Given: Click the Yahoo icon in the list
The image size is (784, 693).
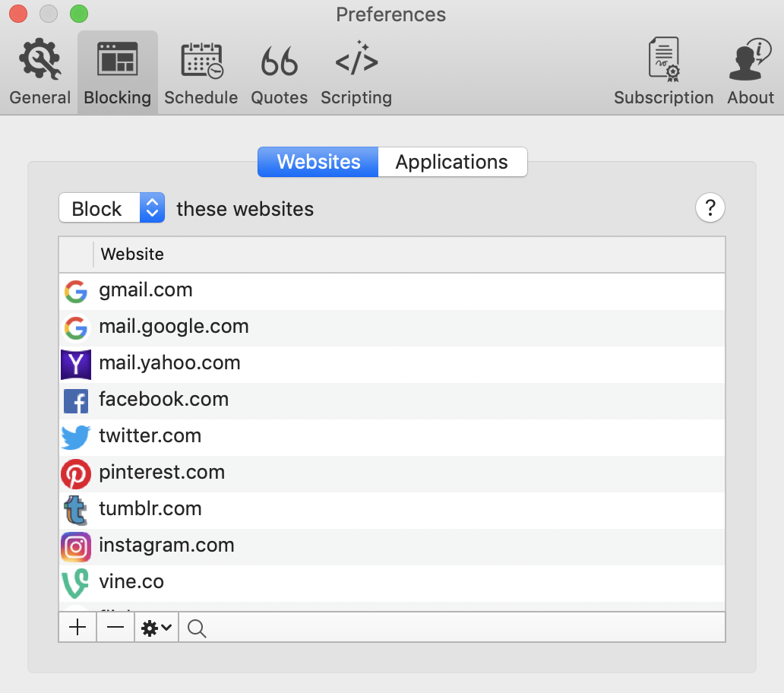Looking at the screenshot, I should (76, 365).
